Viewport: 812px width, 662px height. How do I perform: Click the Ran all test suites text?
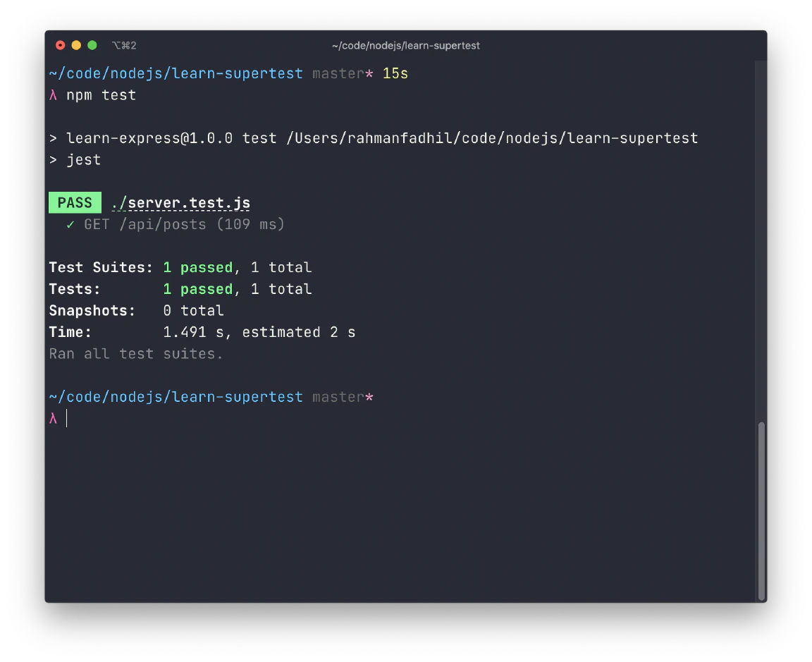click(x=135, y=354)
